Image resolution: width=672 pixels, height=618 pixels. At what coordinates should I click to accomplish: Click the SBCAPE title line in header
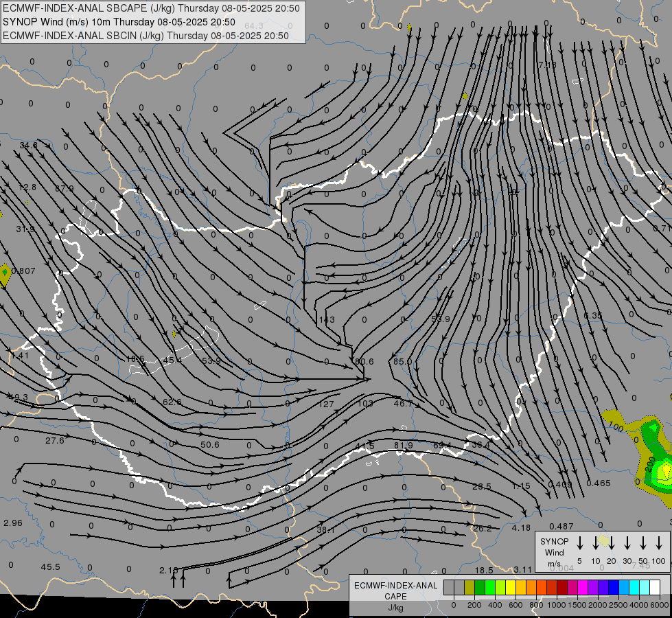tap(151, 8)
